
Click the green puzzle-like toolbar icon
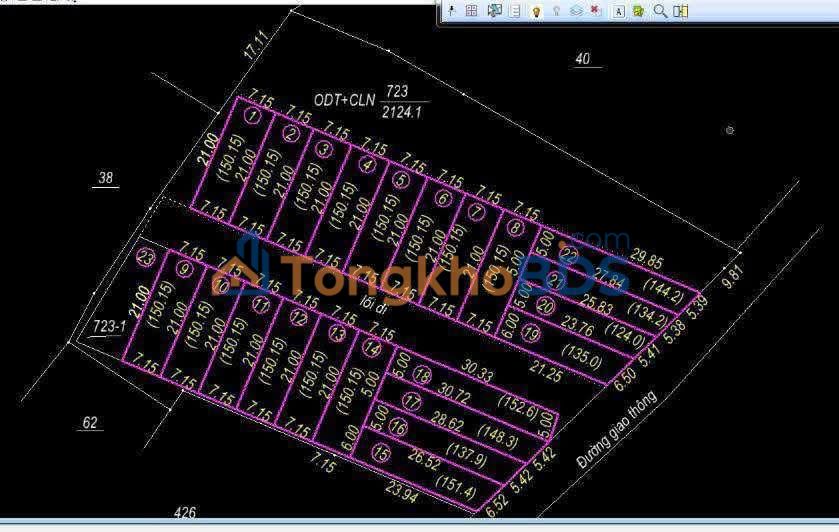pos(638,11)
